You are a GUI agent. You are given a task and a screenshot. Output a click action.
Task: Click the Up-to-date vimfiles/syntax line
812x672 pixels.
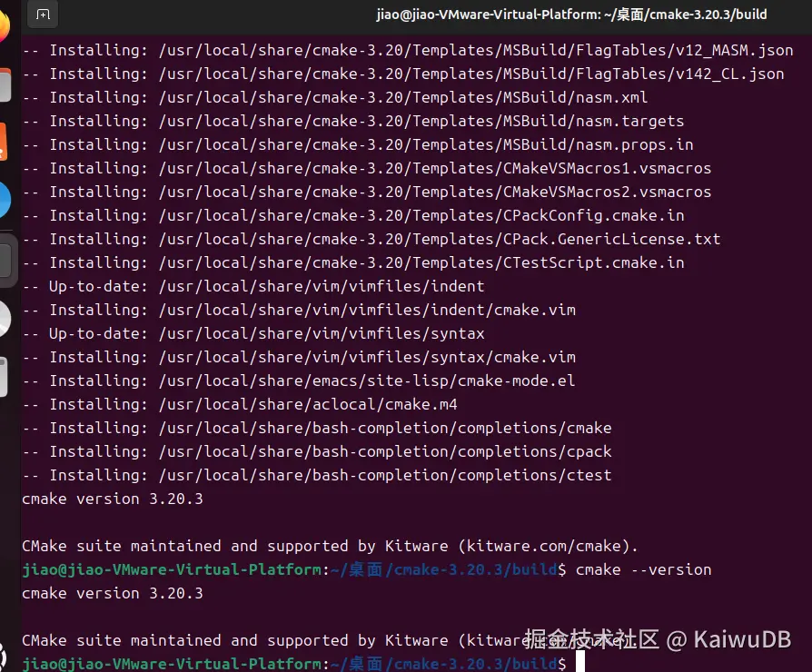tap(253, 333)
